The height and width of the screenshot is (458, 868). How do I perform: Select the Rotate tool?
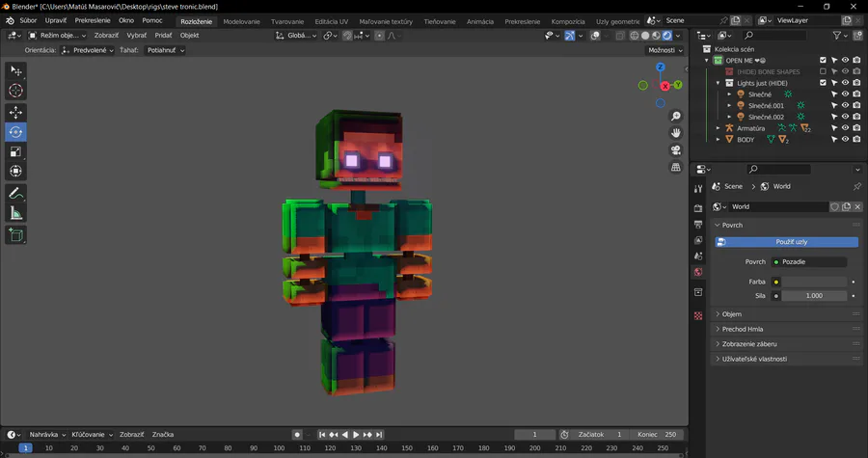(15, 132)
